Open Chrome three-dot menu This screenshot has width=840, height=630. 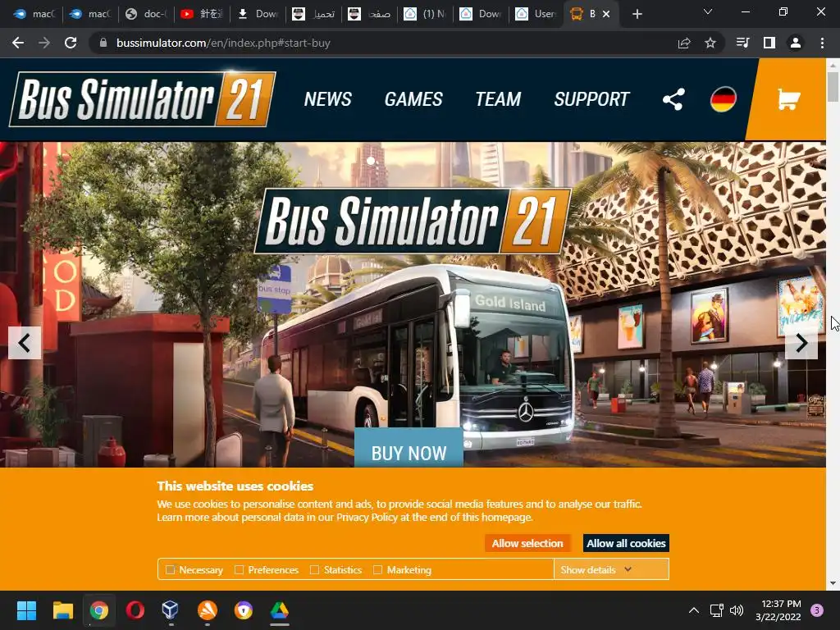(822, 43)
